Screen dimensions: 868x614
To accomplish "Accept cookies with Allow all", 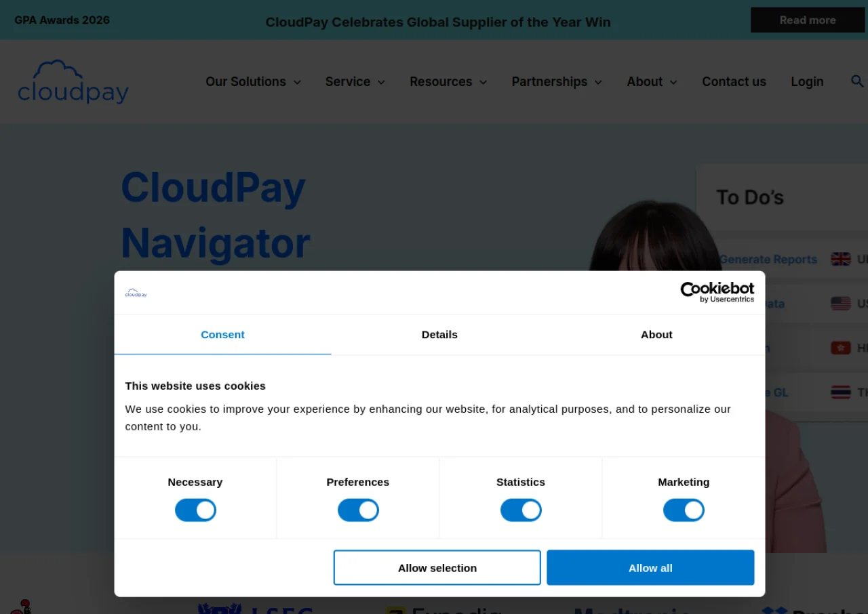I will pyautogui.click(x=650, y=568).
